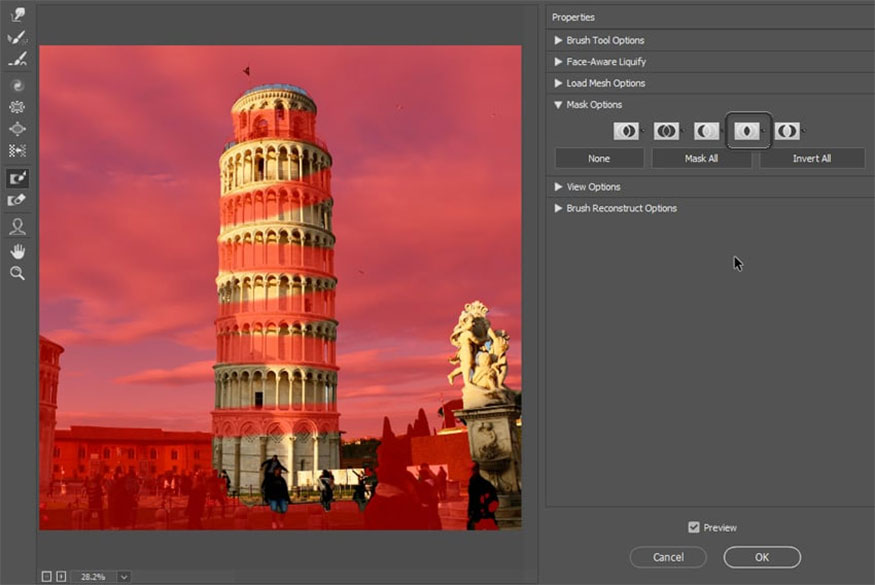This screenshot has width=875, height=585.
Task: Select the Hand tool
Action: click(17, 250)
